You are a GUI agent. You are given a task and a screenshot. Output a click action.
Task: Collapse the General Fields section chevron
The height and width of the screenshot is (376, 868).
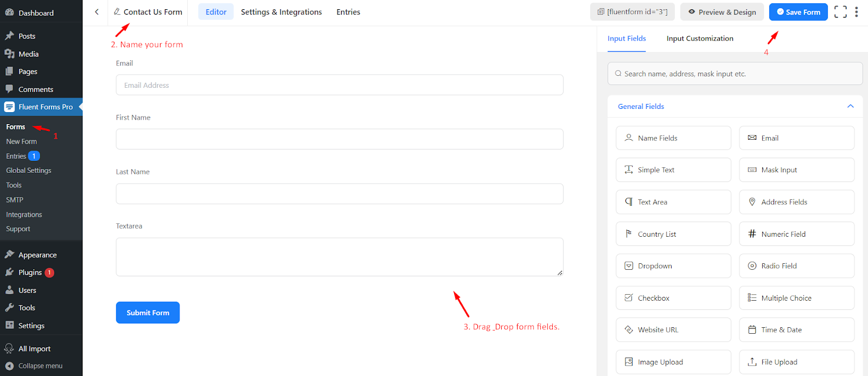coord(851,106)
